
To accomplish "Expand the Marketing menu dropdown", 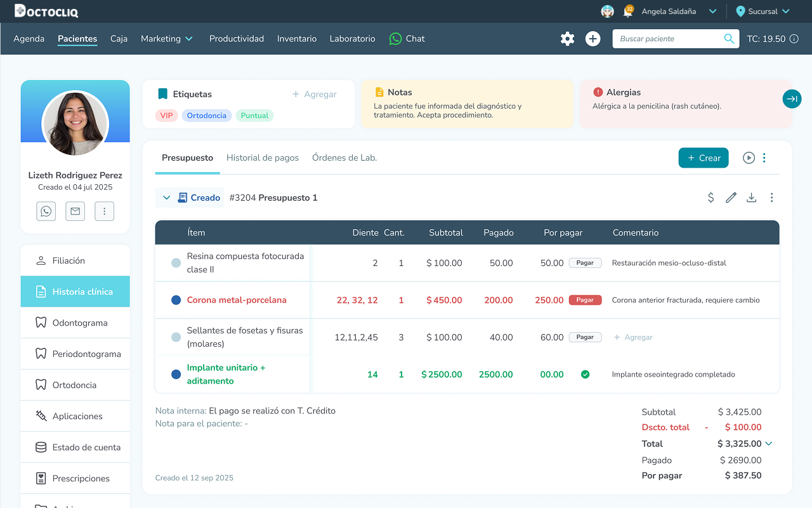I will point(189,39).
